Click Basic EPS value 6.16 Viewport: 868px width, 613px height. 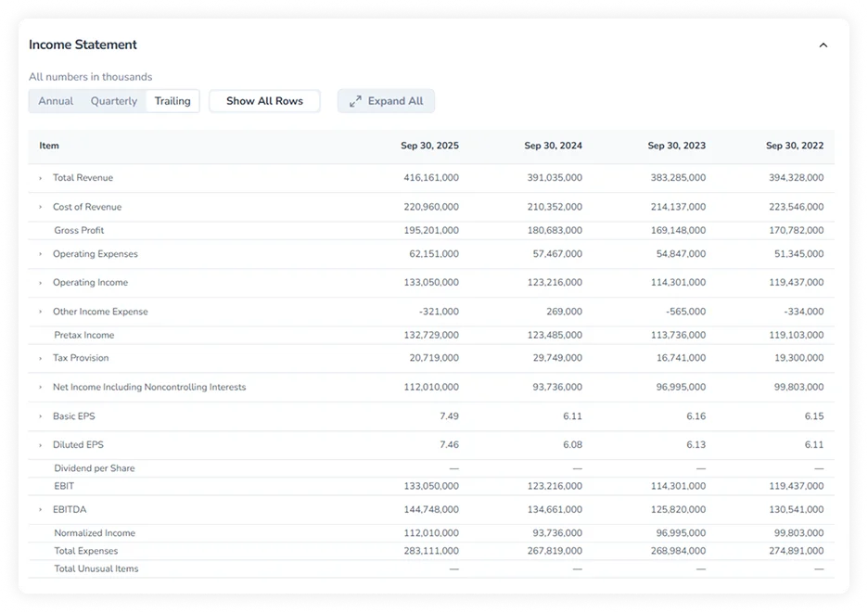(x=696, y=416)
